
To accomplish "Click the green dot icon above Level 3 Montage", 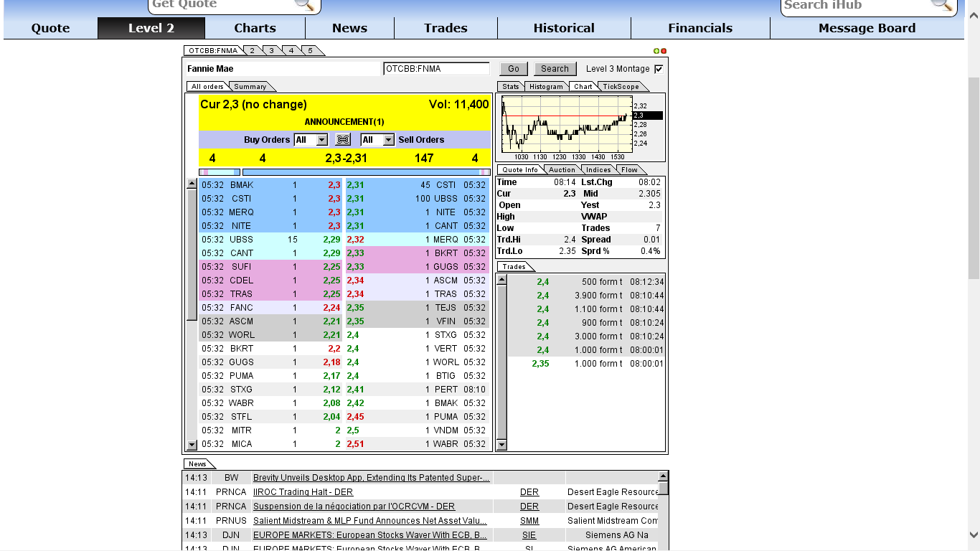I will pos(656,51).
